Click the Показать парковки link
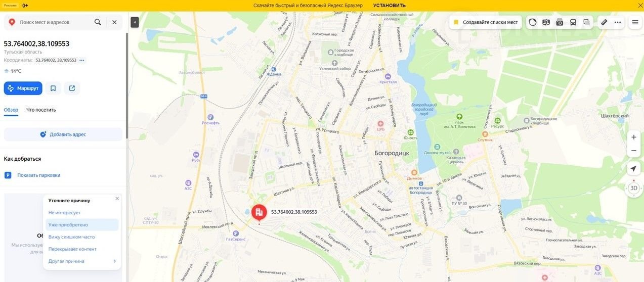644x282 pixels. click(x=38, y=175)
